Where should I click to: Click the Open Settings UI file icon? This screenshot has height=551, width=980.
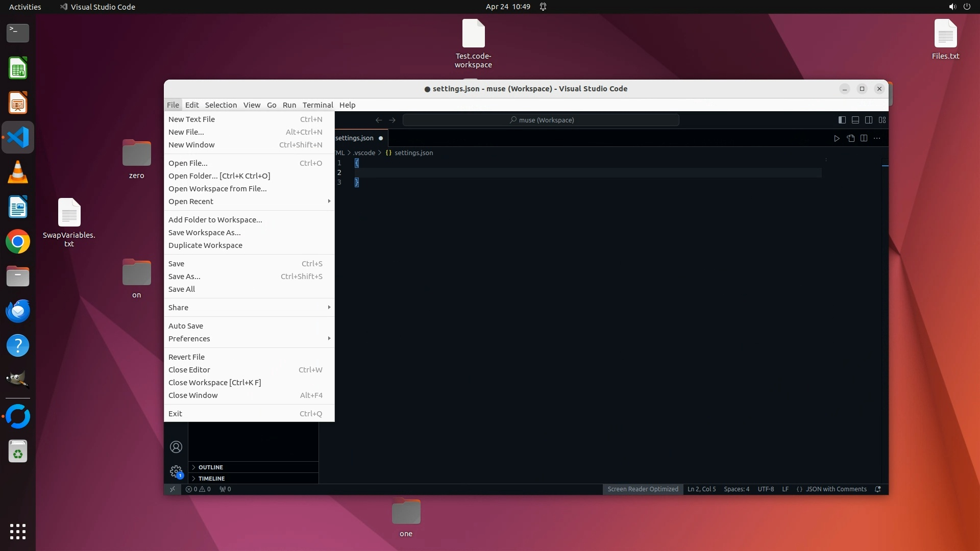pyautogui.click(x=850, y=138)
